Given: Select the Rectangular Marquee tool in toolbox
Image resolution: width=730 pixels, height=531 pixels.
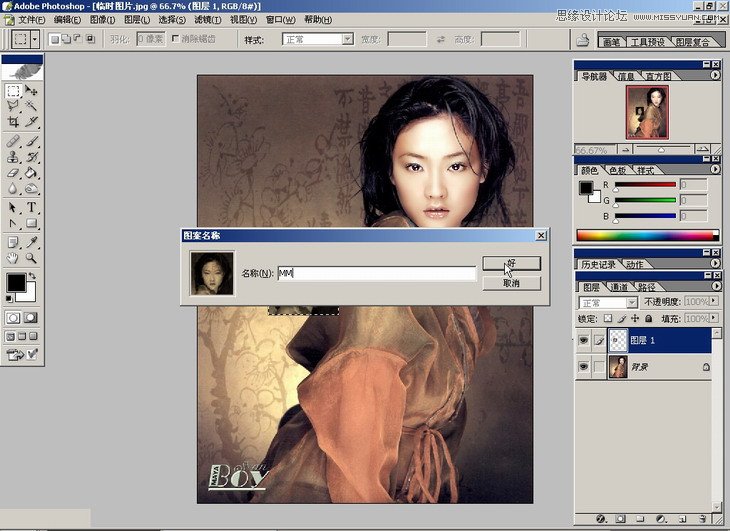Looking at the screenshot, I should (x=13, y=91).
